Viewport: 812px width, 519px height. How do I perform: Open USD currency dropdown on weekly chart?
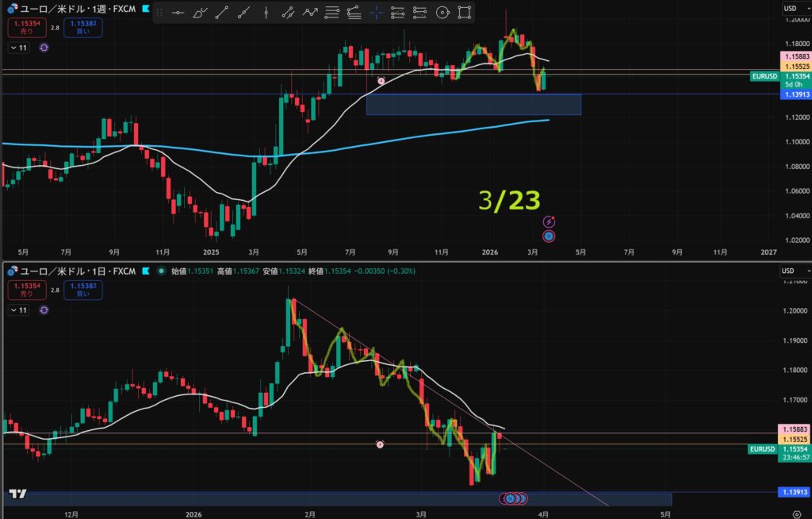(x=790, y=8)
